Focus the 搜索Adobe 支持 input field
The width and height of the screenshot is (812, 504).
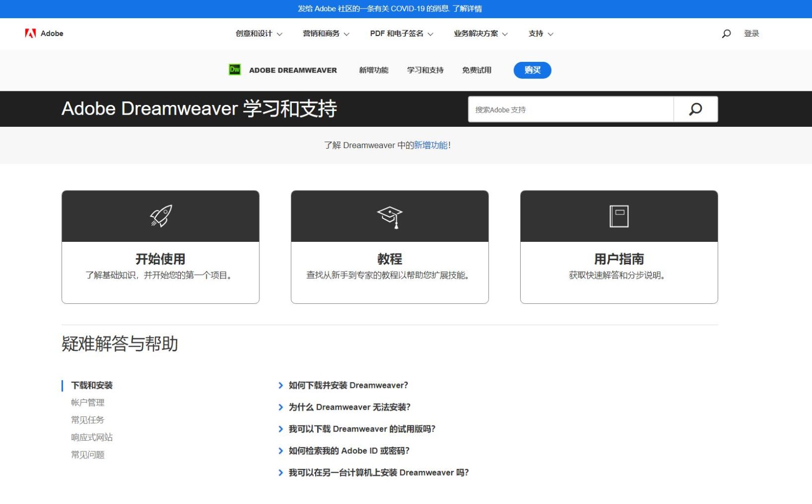[x=571, y=110]
